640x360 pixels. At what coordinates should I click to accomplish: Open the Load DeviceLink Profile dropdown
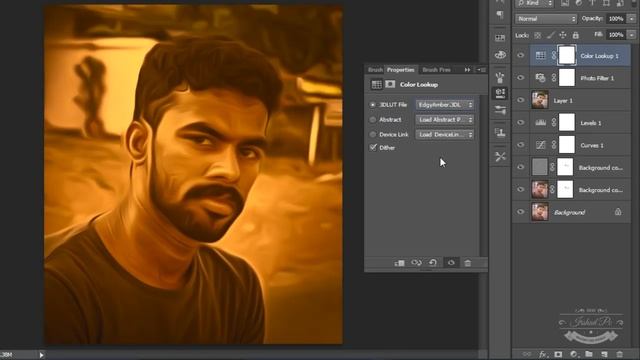tap(444, 134)
